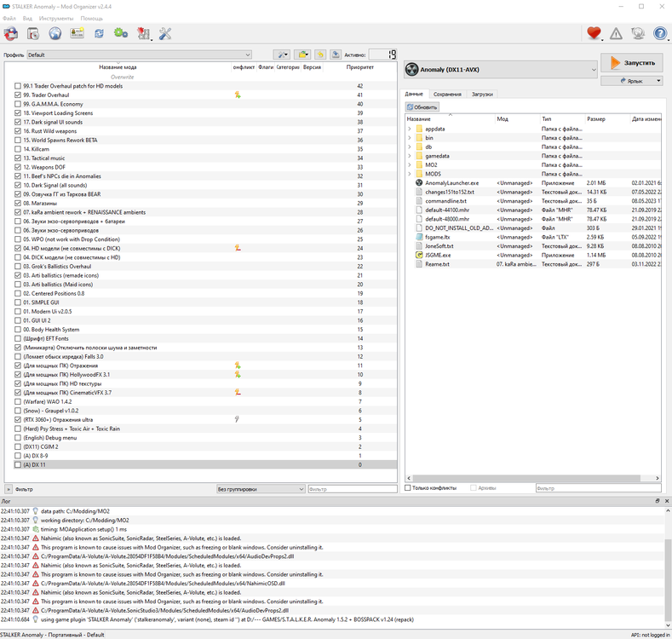Enable the (A) DX 11 mod checkbox
This screenshot has height=639, width=672.
(x=18, y=464)
